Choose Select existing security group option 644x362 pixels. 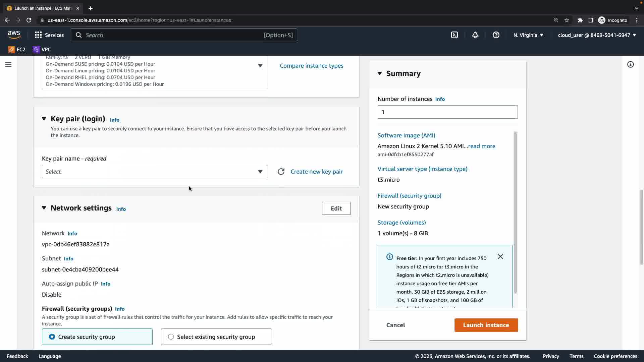171,337
